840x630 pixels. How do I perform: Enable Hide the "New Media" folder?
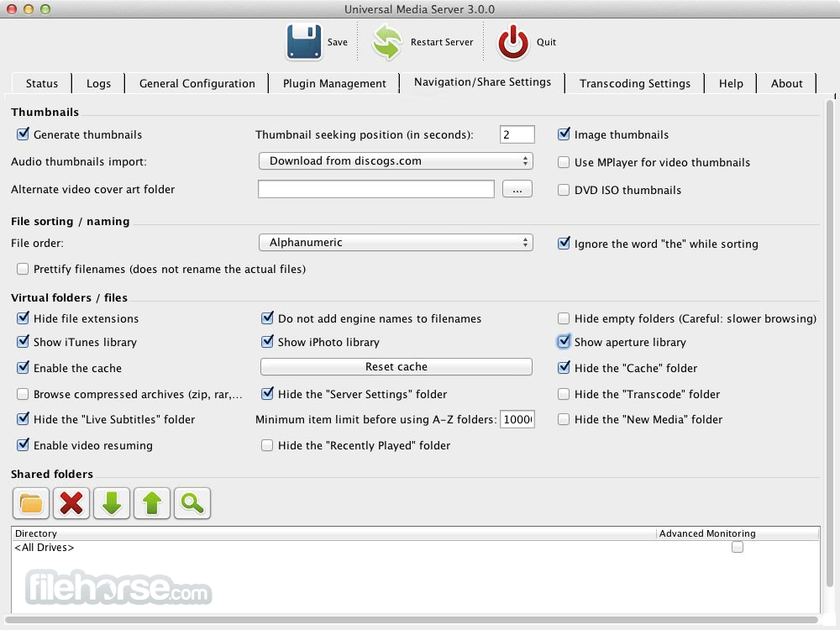pos(564,419)
